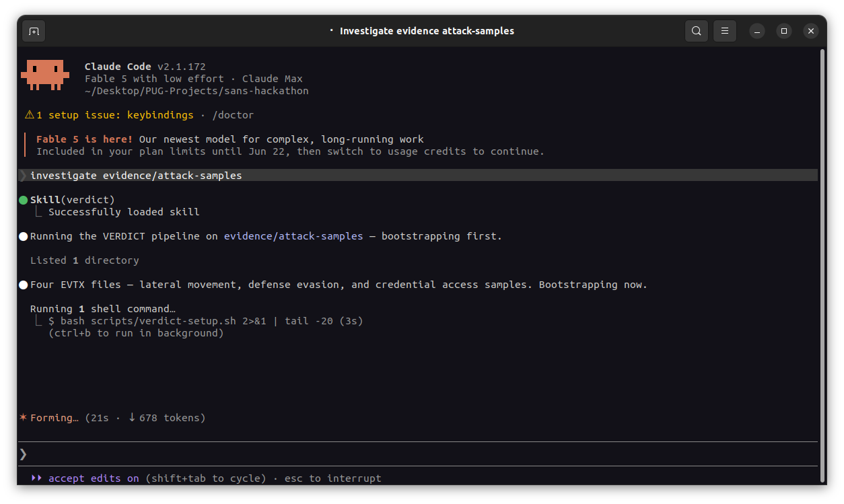
Task: Click the 'bash scripts/verdict-setup.sh' command
Action: tap(148, 321)
